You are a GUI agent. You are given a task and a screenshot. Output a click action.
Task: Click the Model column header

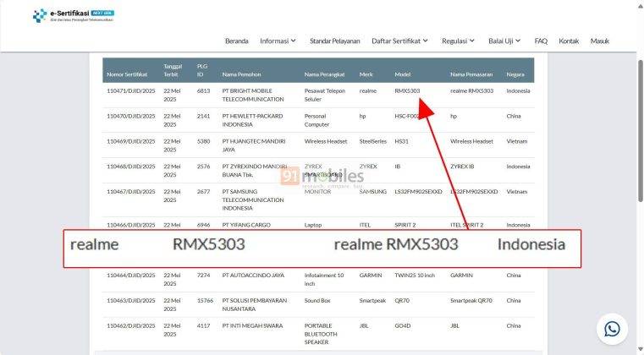[403, 74]
